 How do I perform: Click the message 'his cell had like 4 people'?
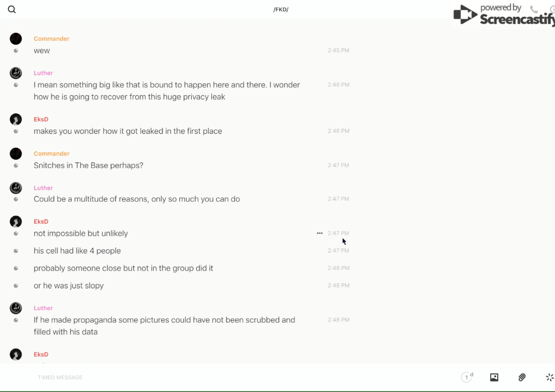pyautogui.click(x=77, y=251)
